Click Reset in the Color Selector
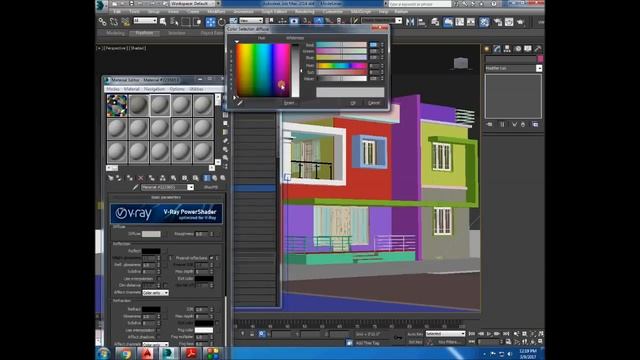The image size is (640, 360). point(289,103)
